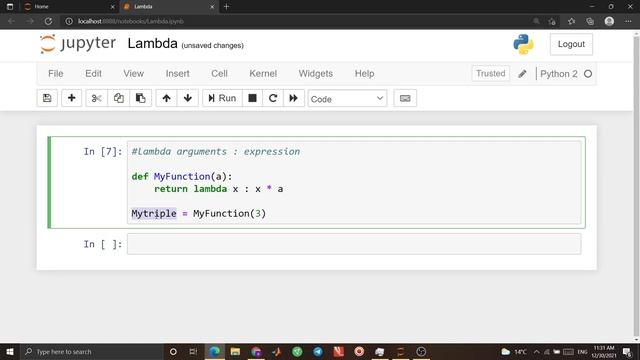Click the site information icon in address bar
This screenshot has height=360, width=640.
point(69,21)
